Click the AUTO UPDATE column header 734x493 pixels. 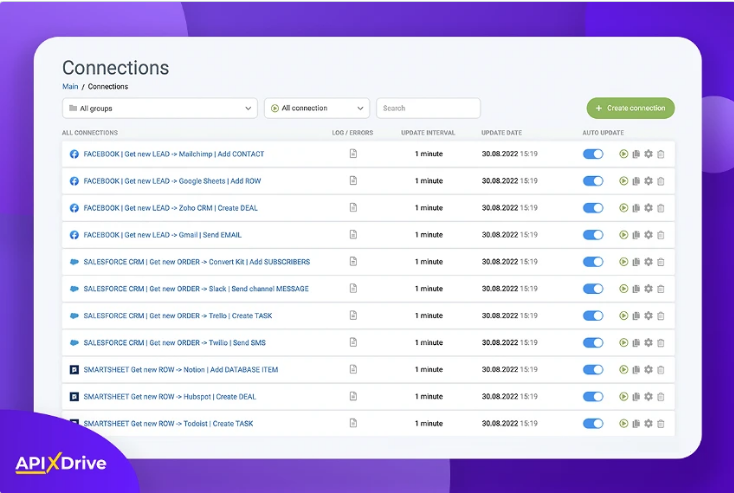pyautogui.click(x=603, y=133)
